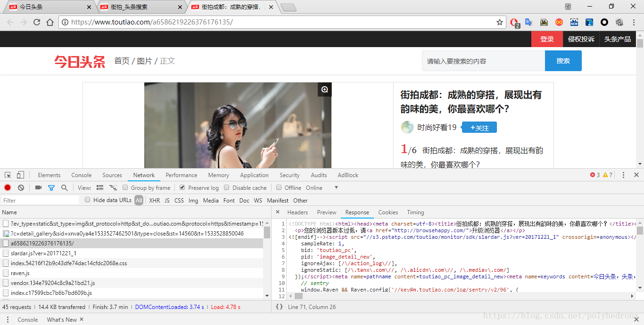
Task: Enable Disable cache checkbox
Action: (x=227, y=187)
